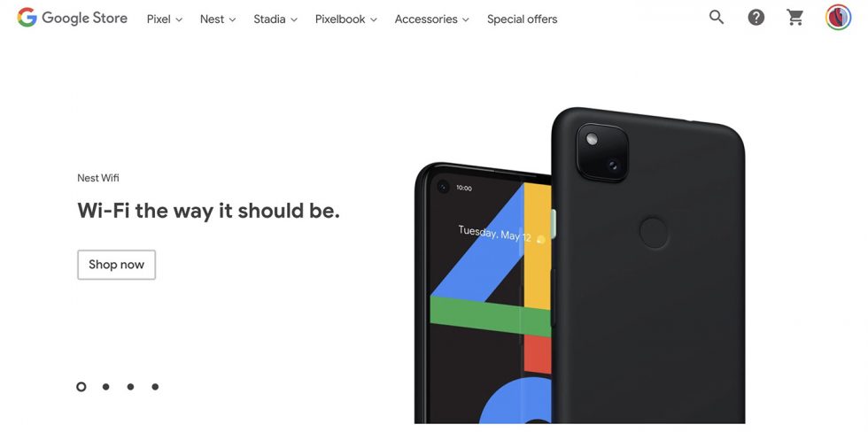Click the Google G logo

pyautogui.click(x=27, y=18)
